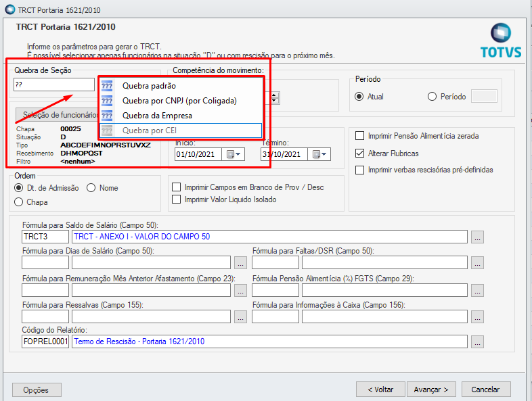Cancel the TRCT wizard
Viewport: 532px width, 401px height.
point(486,390)
